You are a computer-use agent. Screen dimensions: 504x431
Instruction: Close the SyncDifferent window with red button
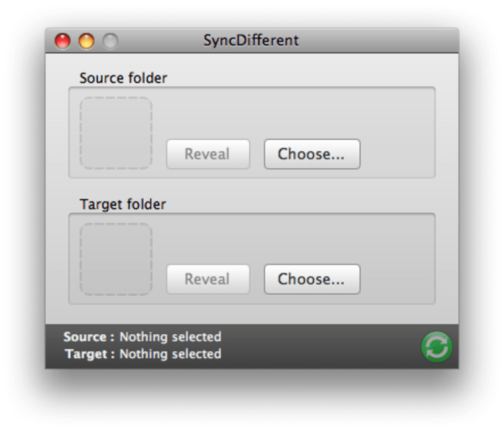63,41
